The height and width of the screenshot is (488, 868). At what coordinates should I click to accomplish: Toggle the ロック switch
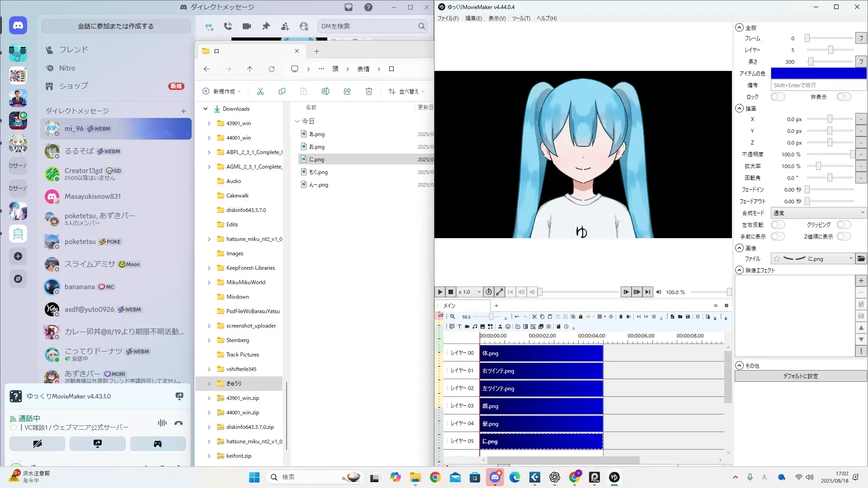pos(778,97)
